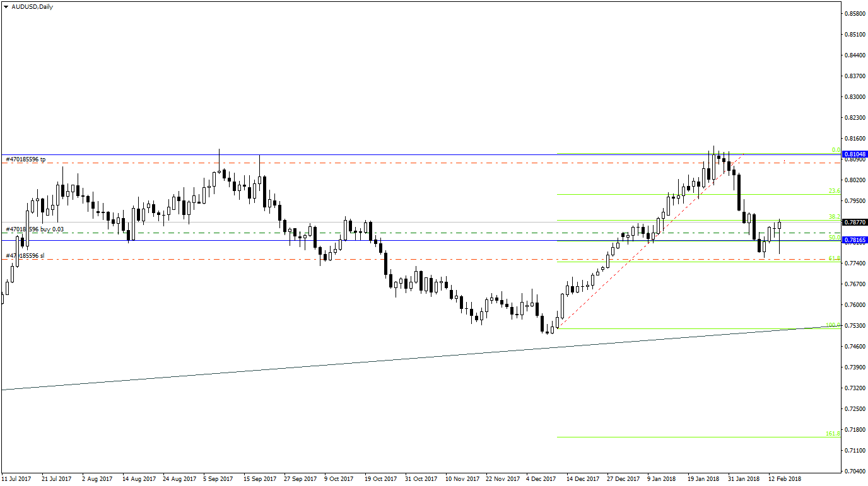The width and height of the screenshot is (868, 486).
Task: Click the 22 Nov 2017 date label
Action: [502, 479]
